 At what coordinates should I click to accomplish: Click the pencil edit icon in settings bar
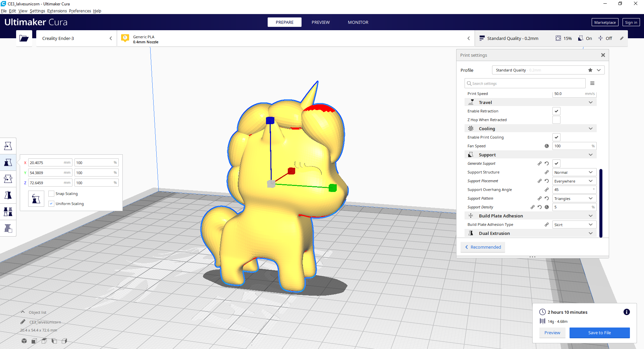pos(622,38)
